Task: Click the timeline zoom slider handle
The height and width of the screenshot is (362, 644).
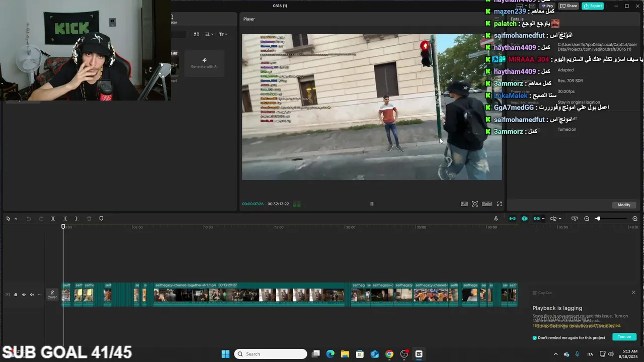Action: point(598,219)
